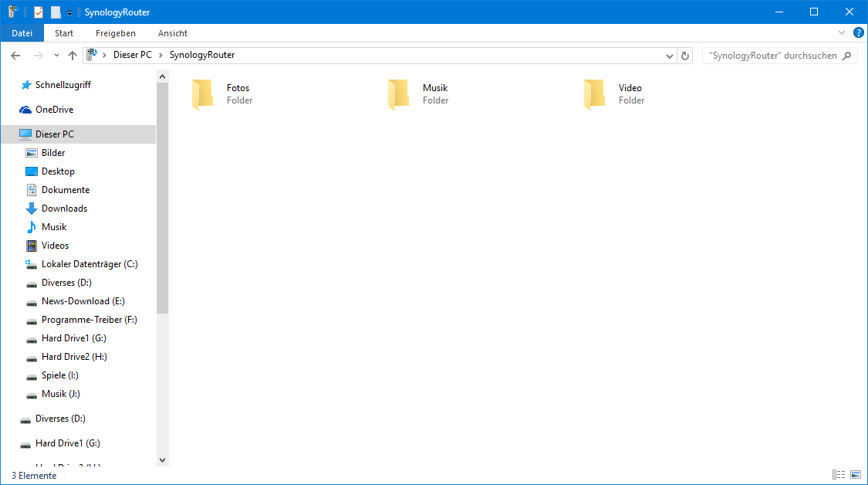
Task: Open Programme-Treiber (F:) drive
Action: pos(90,320)
